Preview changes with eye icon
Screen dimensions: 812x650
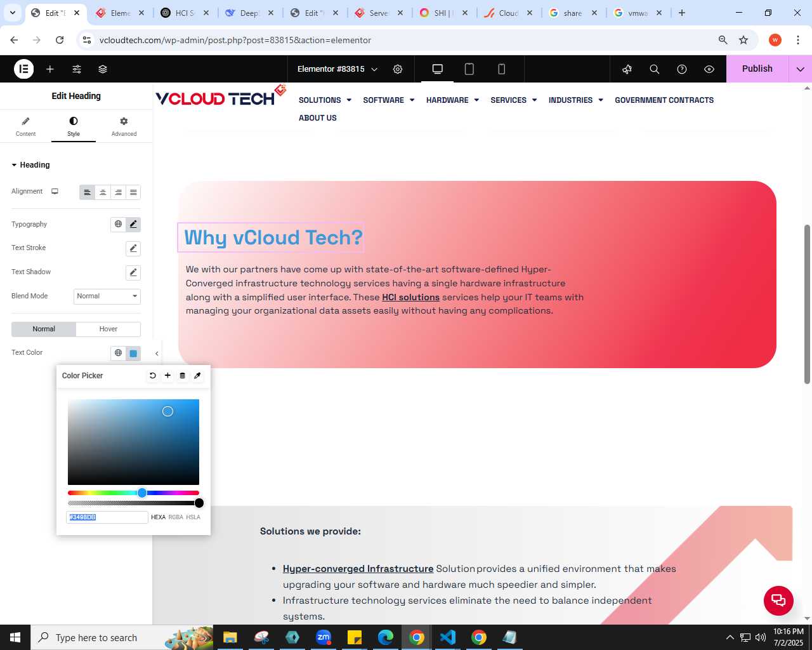[709, 69]
